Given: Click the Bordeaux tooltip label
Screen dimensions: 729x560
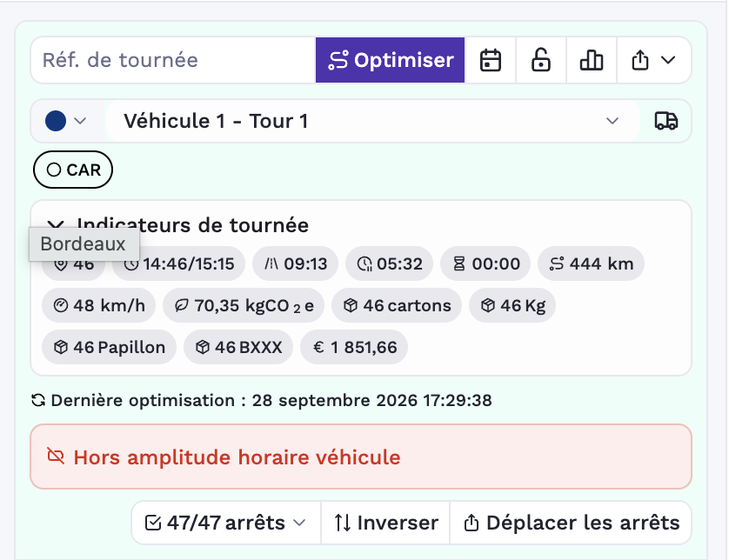Looking at the screenshot, I should (x=84, y=244).
